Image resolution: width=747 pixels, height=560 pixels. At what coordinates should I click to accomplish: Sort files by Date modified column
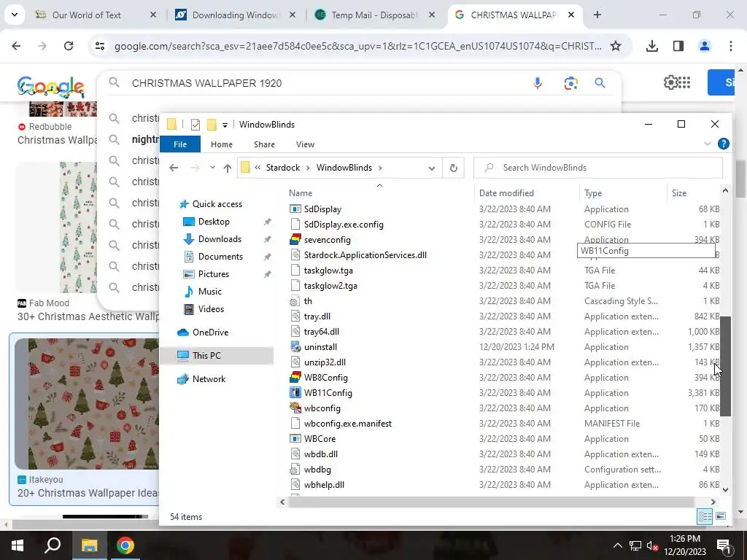tap(506, 192)
